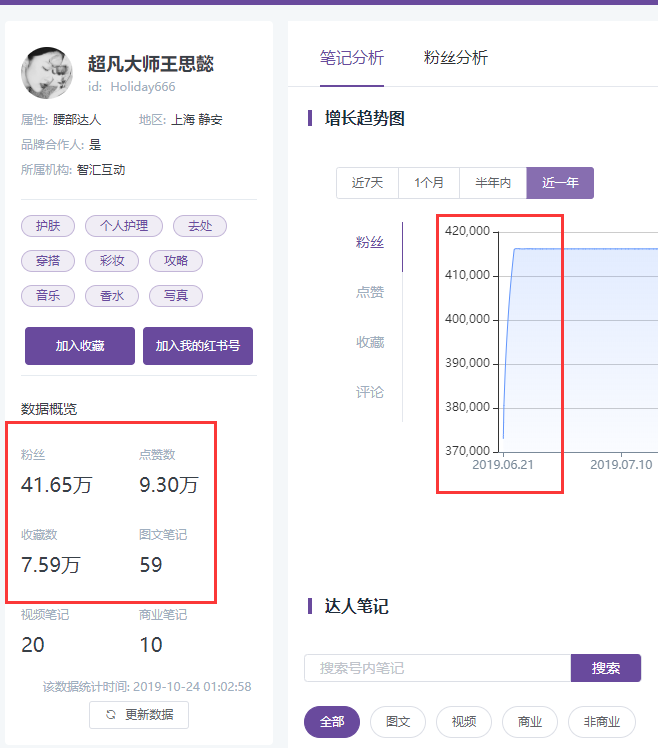Click the 穿搭 tag
The width and height of the screenshot is (658, 748).
click(48, 260)
